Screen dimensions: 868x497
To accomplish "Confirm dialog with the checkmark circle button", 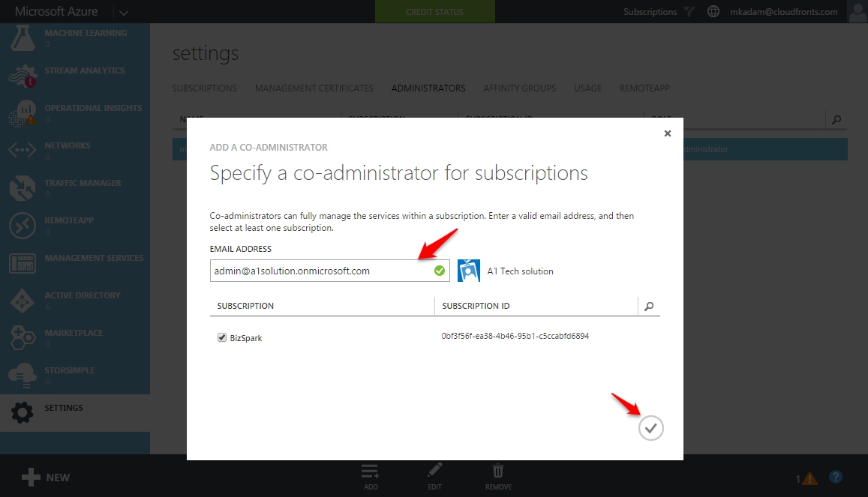I will pyautogui.click(x=651, y=429).
